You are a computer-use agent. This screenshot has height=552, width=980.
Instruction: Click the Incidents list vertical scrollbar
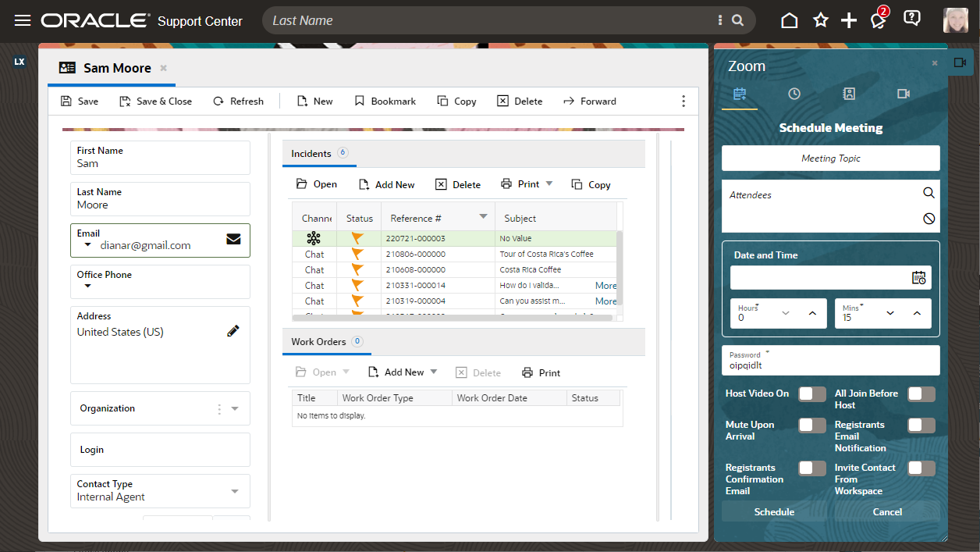point(620,269)
